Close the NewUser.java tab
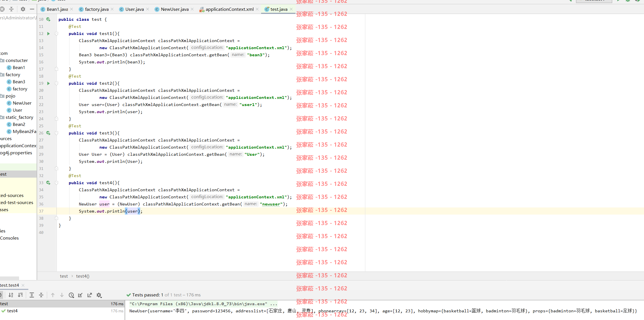 (x=192, y=9)
